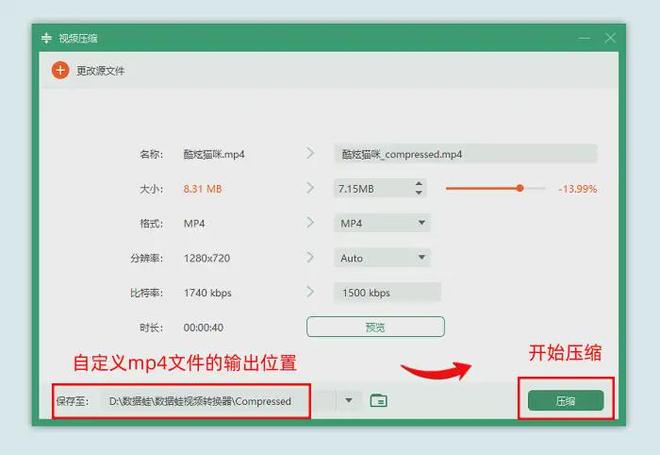660x455 pixels.
Task: Click the original size 8.31 MB text
Action: [x=202, y=189]
